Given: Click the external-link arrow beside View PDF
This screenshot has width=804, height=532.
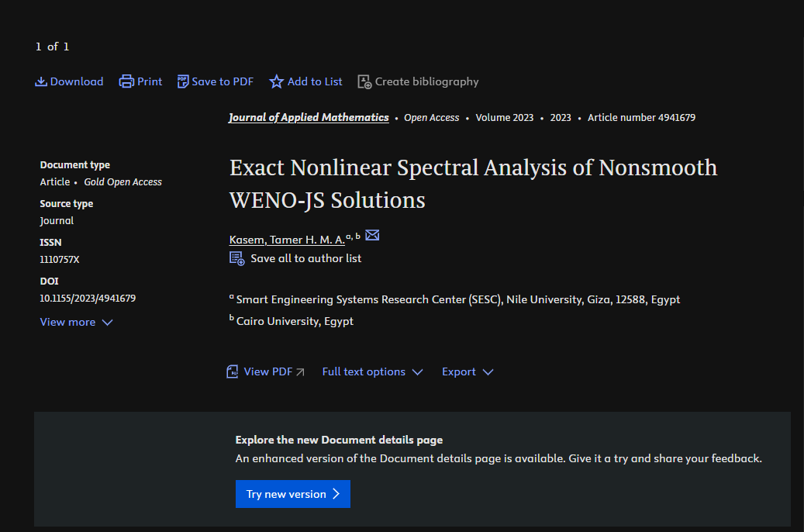Looking at the screenshot, I should [301, 372].
